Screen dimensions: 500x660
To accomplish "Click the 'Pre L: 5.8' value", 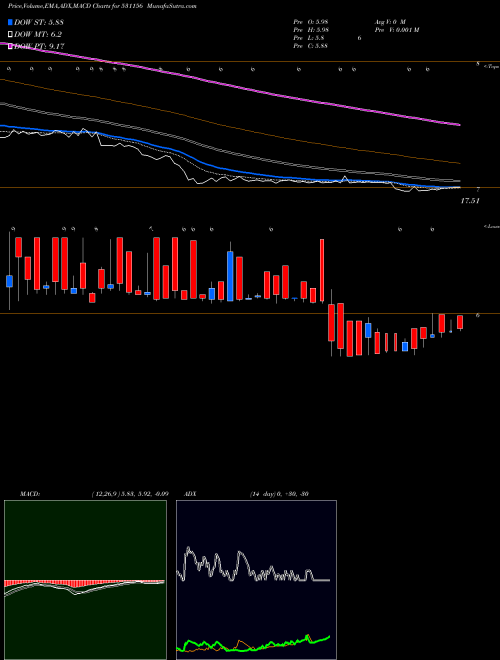I will tap(309, 38).
